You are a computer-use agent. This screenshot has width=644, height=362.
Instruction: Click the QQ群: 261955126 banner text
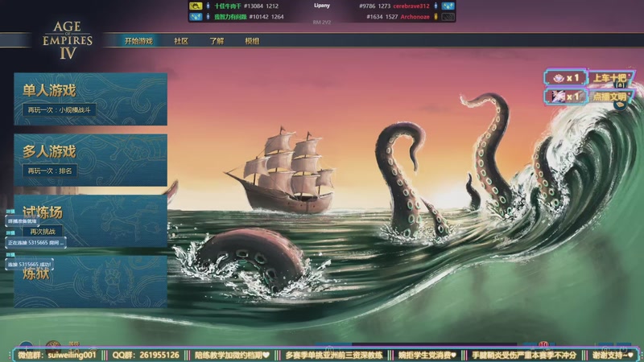click(146, 355)
